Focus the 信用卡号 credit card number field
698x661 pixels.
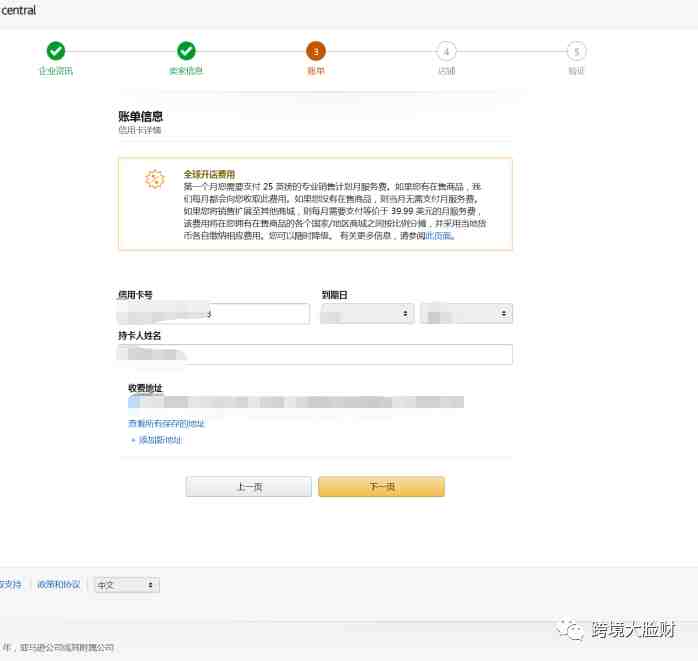pyautogui.click(x=213, y=313)
